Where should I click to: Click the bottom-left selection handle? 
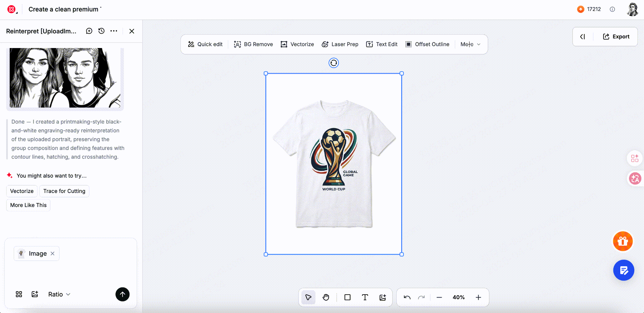tap(266, 254)
